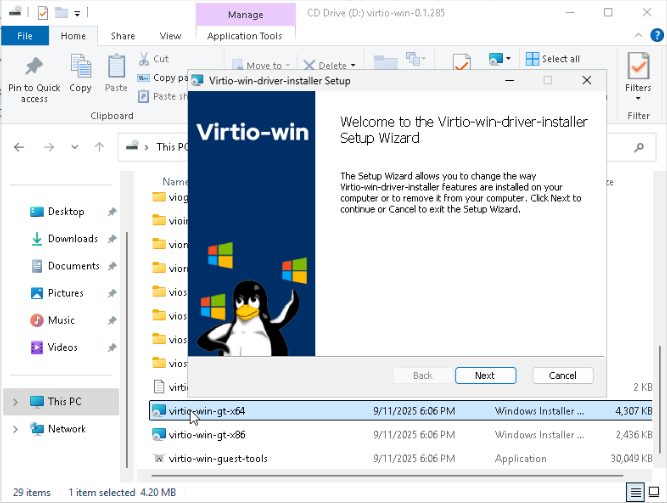Open Desktop in Quick access
The width and height of the screenshot is (667, 503).
click(66, 211)
